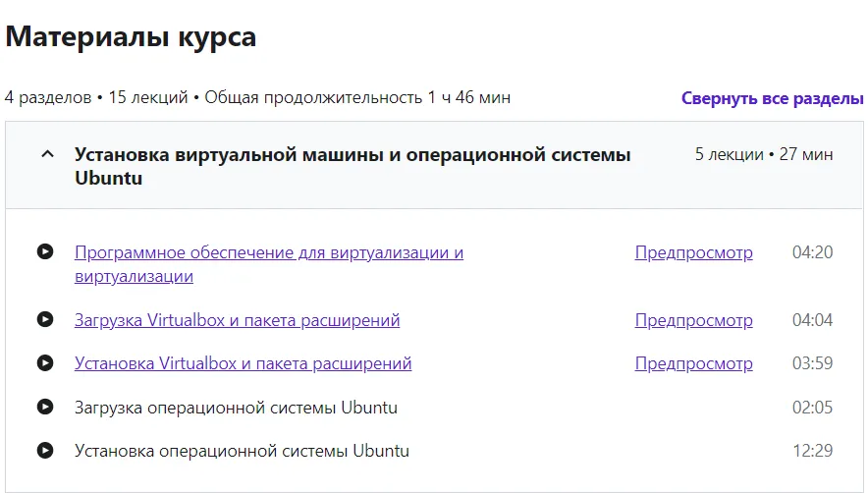Open 'Загрузка Virtualbox и пакета расширений' lecture link
The width and height of the screenshot is (868, 493).
[x=237, y=320]
